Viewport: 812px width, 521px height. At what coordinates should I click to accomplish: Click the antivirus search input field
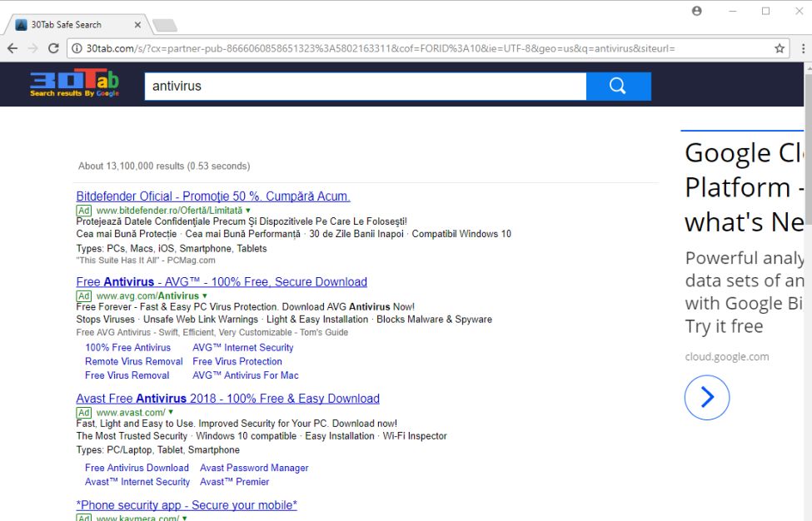(365, 86)
